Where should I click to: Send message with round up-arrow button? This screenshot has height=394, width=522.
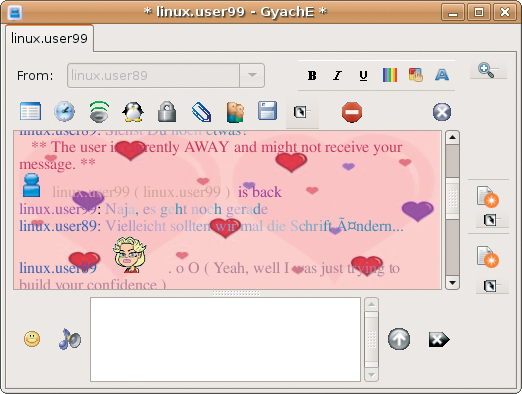coord(399,339)
